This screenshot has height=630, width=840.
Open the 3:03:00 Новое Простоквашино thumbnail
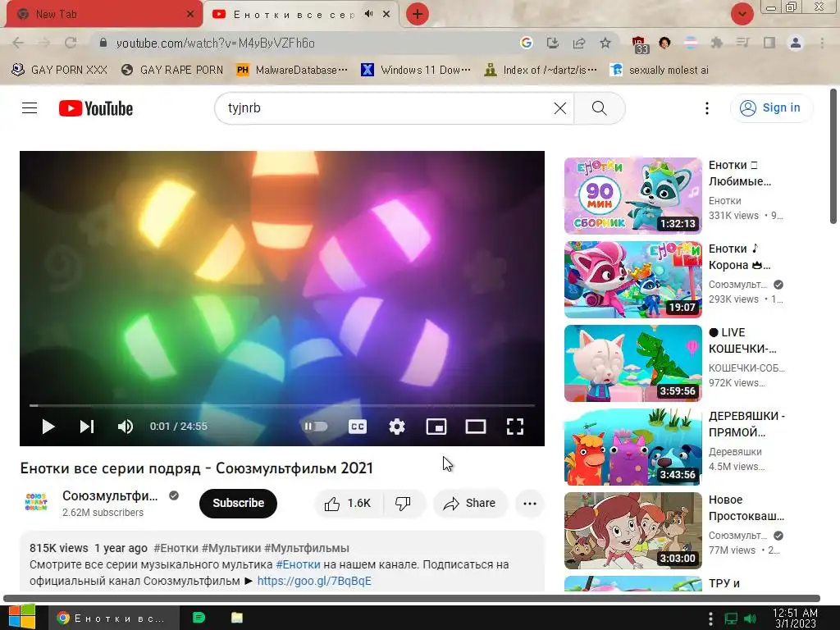click(x=632, y=531)
